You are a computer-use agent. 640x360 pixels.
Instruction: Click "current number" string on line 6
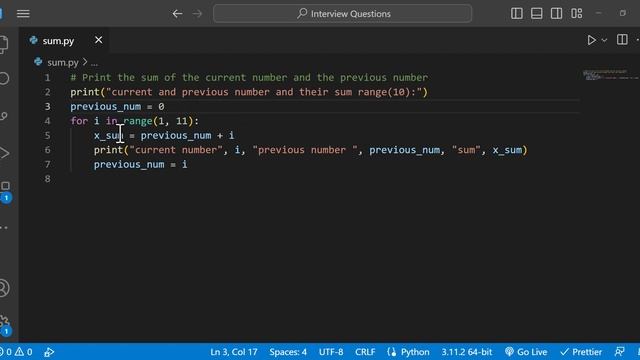coord(176,150)
